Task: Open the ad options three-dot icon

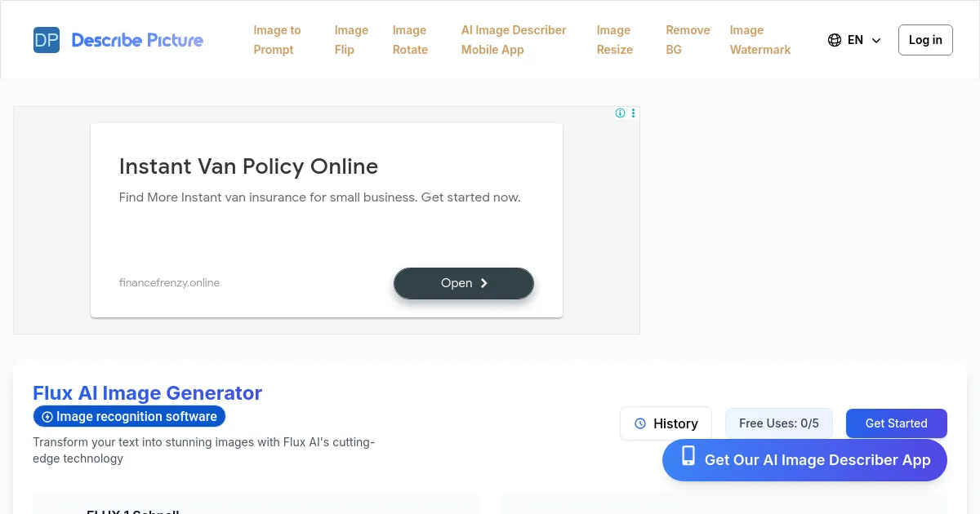Action: [x=633, y=113]
